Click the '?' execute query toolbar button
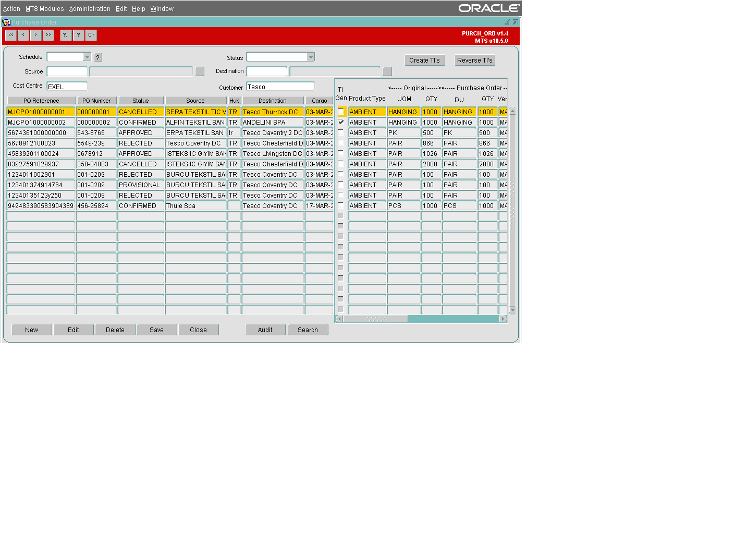 tap(78, 35)
